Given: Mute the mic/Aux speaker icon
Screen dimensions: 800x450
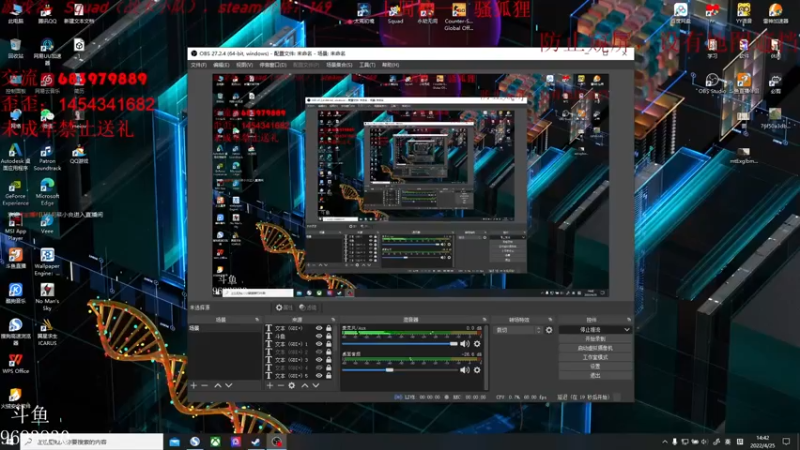Looking at the screenshot, I should point(465,344).
